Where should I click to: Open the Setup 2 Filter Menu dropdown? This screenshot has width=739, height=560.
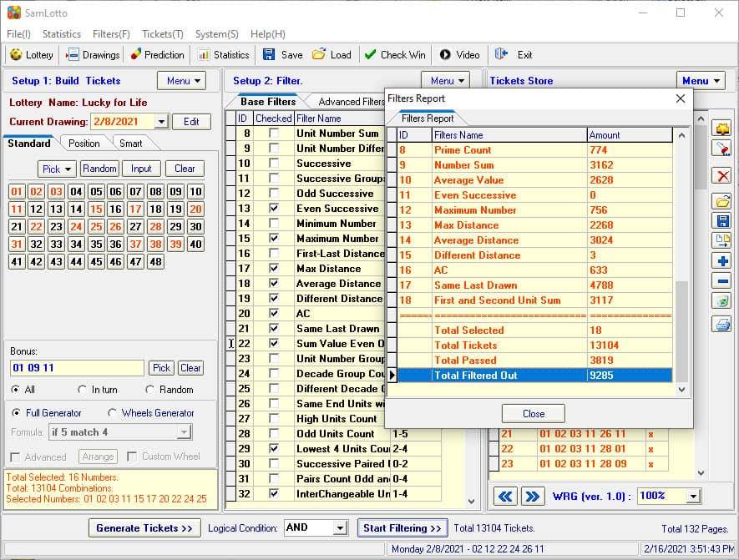coord(446,81)
